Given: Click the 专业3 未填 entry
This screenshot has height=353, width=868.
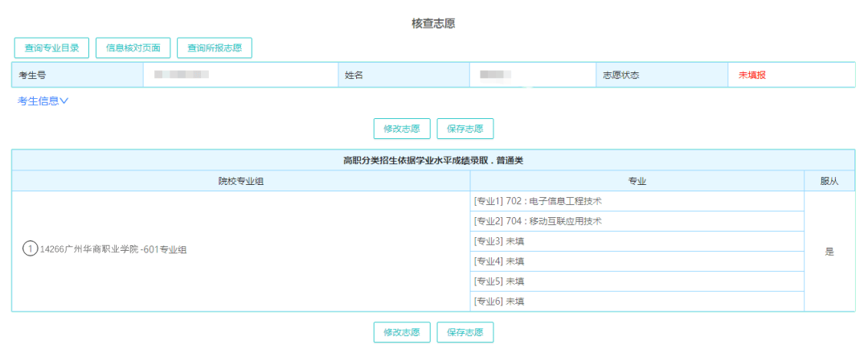Looking at the screenshot, I should click(499, 241).
